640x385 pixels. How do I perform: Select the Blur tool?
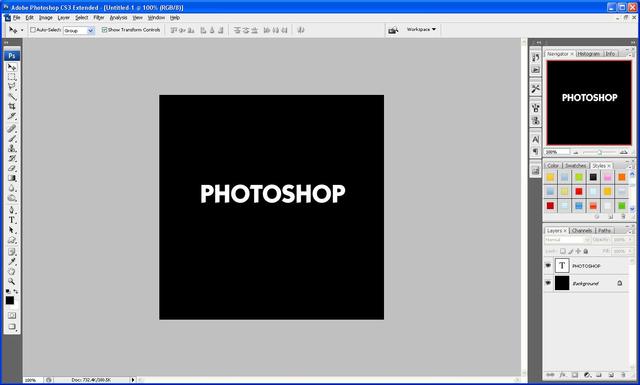[12, 188]
